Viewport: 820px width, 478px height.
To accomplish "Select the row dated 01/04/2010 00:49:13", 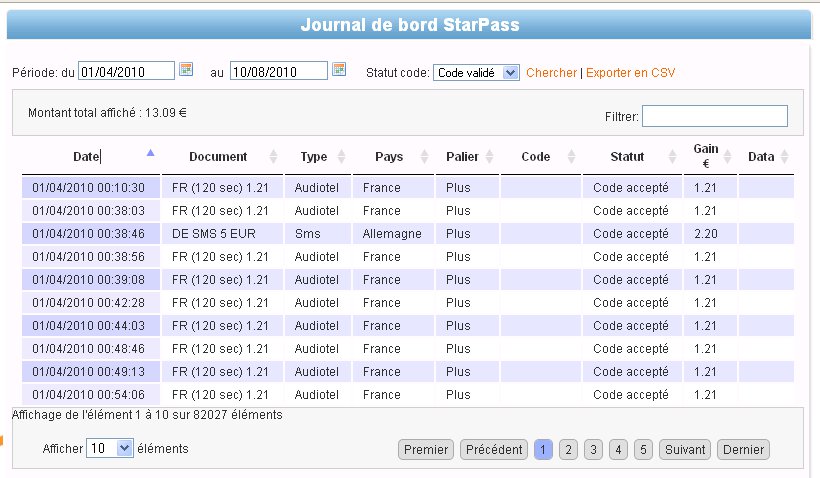I will tap(408, 371).
